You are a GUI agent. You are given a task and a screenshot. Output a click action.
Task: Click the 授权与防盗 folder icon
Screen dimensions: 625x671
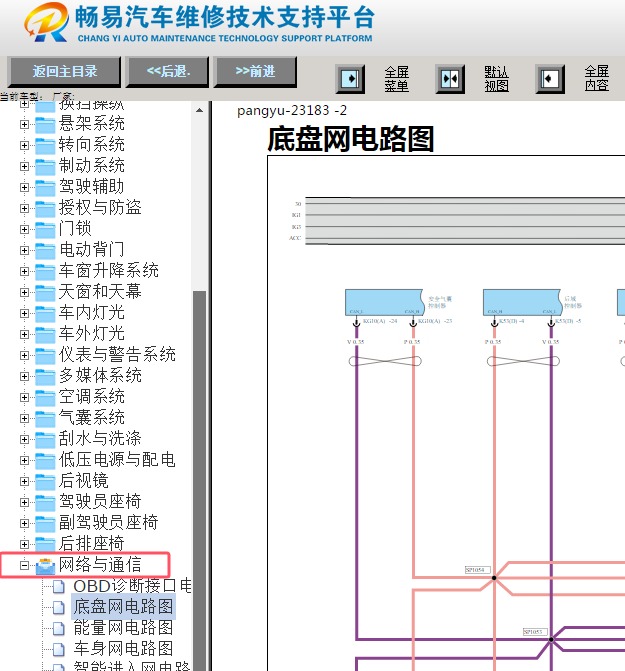click(x=45, y=208)
